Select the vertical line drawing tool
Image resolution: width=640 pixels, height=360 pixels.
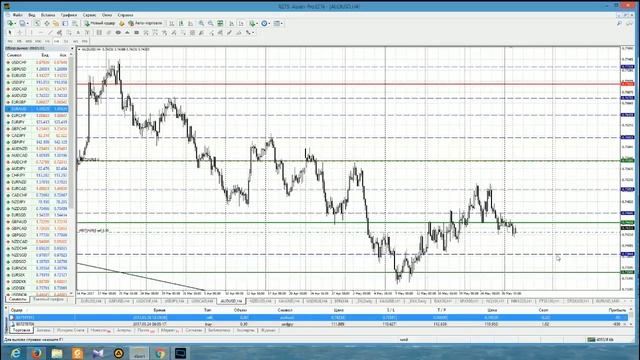pos(31,32)
